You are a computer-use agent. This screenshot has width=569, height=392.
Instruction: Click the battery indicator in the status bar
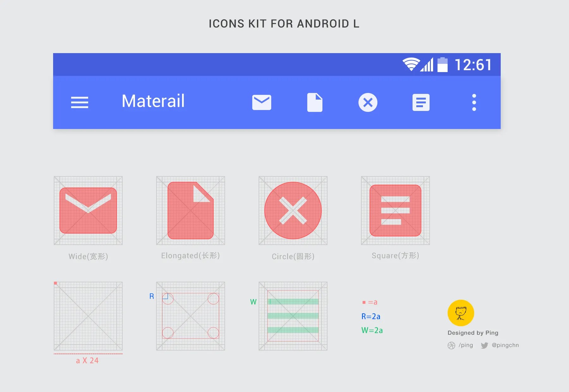[443, 64]
